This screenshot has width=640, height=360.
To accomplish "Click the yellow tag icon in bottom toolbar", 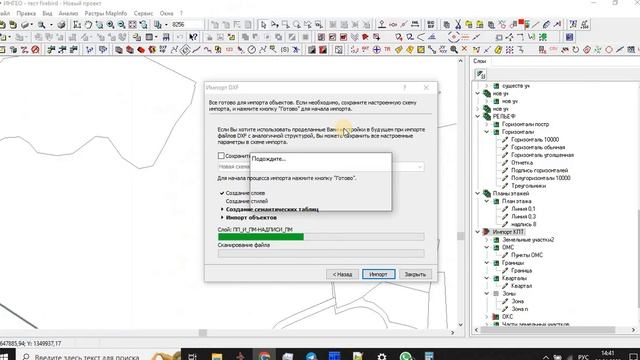I will 398,50.
